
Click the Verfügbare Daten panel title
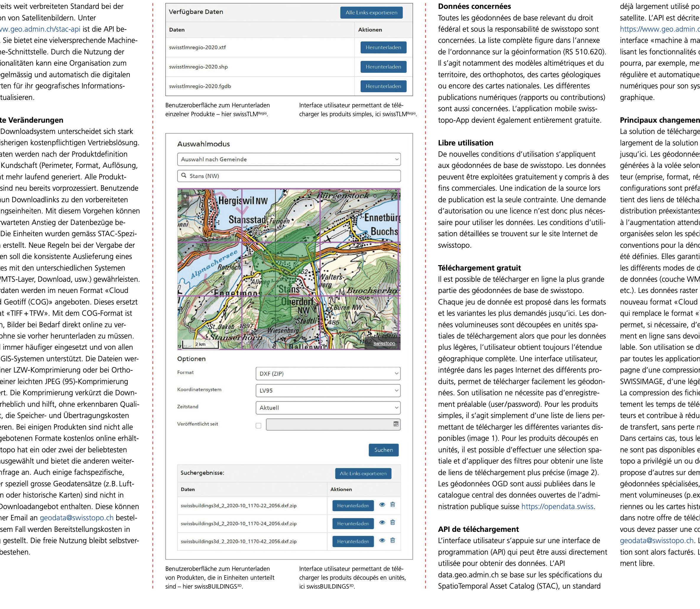196,12
